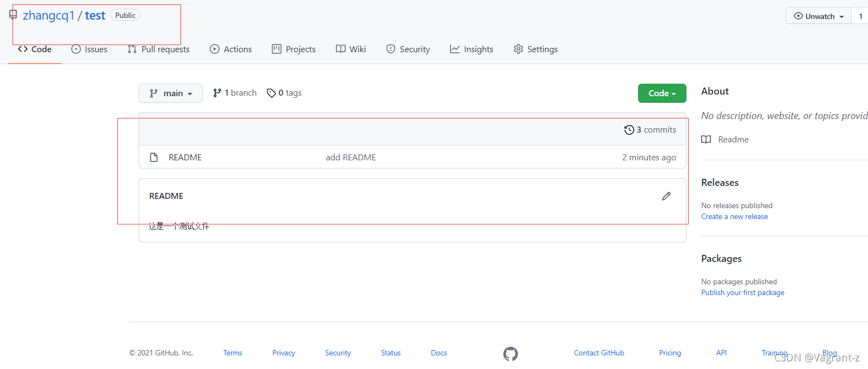868x369 pixels.
Task: Click the Settings gear icon
Action: click(519, 49)
